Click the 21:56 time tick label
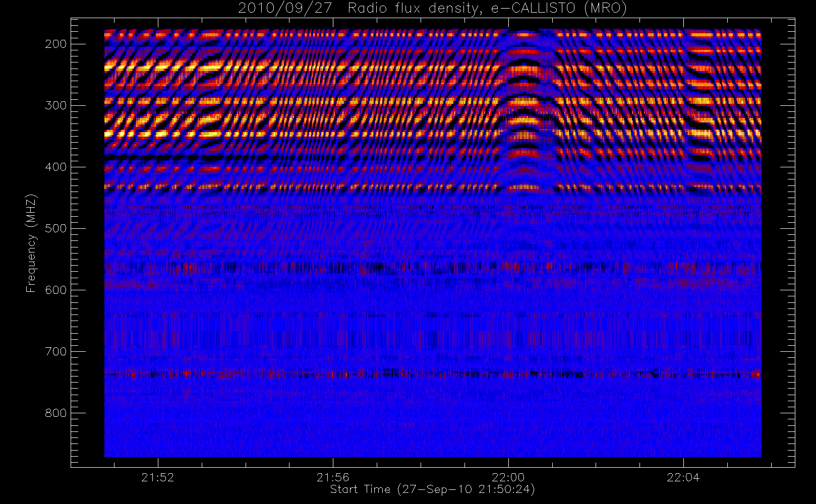816x504 pixels. pos(333,477)
